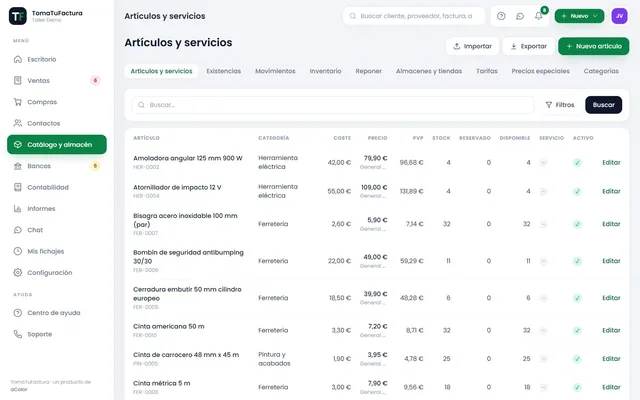Image resolution: width=640 pixels, height=400 pixels.
Task: Toggle Activo check for Cinta de carrocero
Action: click(577, 359)
